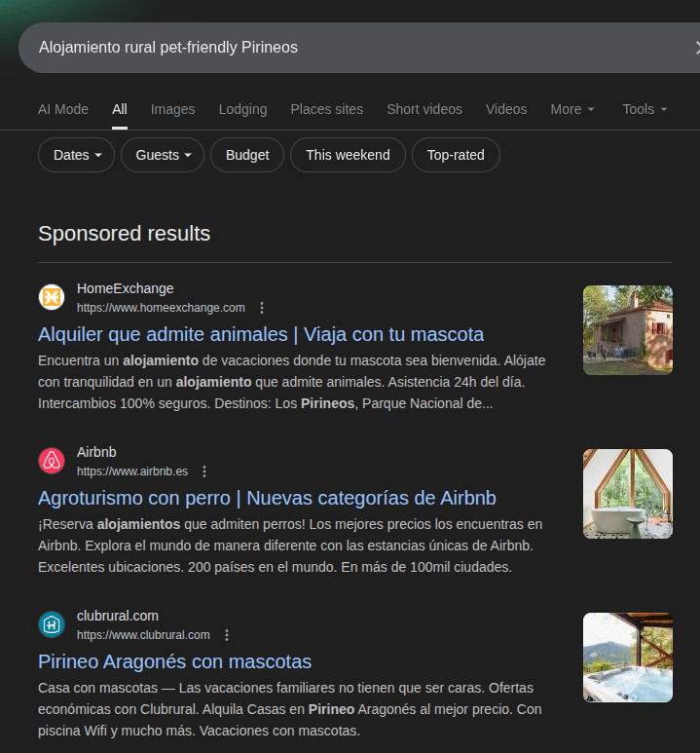Switch to Lodging tab
700x753 pixels.
pyautogui.click(x=243, y=109)
